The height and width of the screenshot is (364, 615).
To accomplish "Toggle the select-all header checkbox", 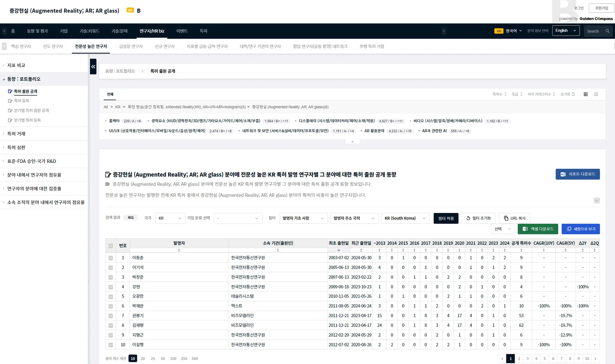I will [111, 246].
